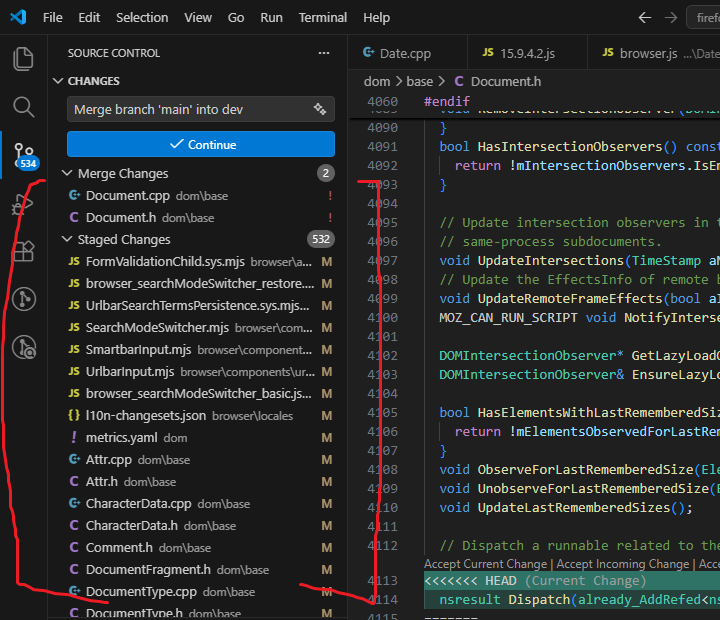Screen dimensions: 720x620
Task: Click UpdateLastRememberedSizes code line
Action: (566, 508)
